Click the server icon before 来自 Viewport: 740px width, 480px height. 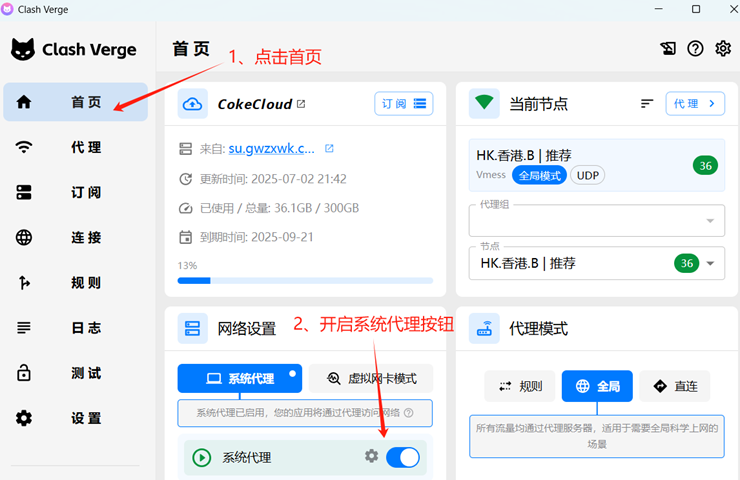(185, 149)
